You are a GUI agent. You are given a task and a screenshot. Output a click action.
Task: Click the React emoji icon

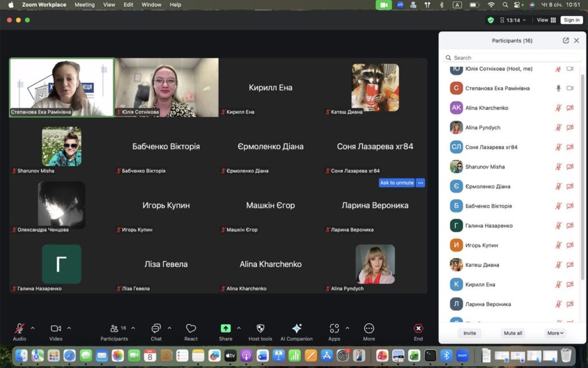click(x=191, y=328)
